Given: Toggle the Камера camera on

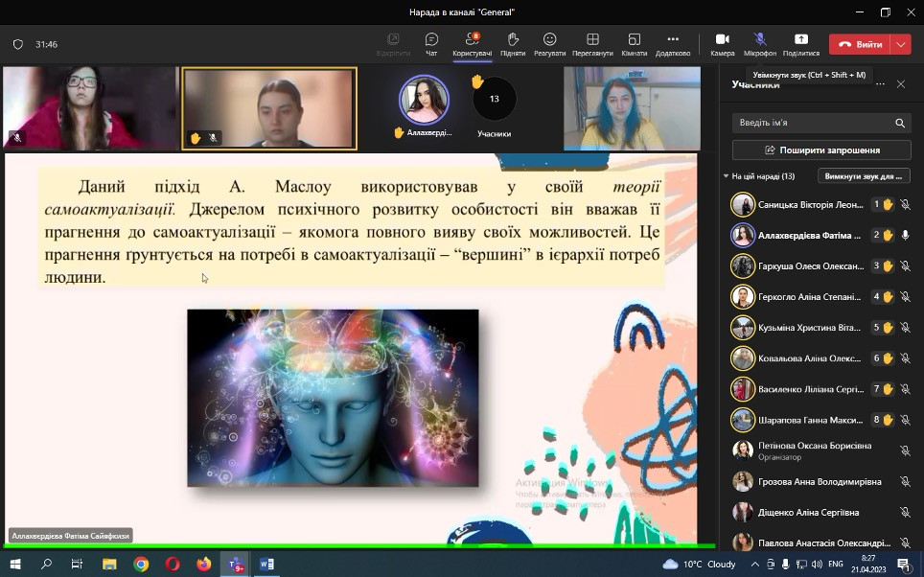Looking at the screenshot, I should click(x=723, y=43).
